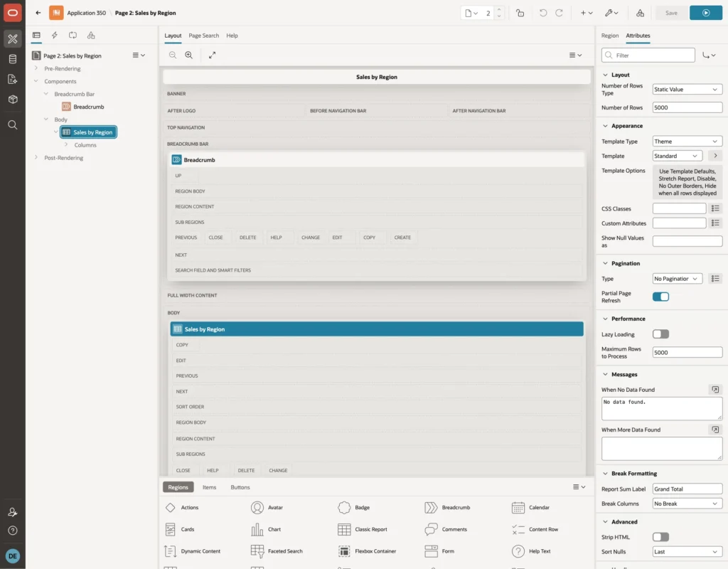
Task: Click the page lock icon in toolbar
Action: (x=520, y=13)
